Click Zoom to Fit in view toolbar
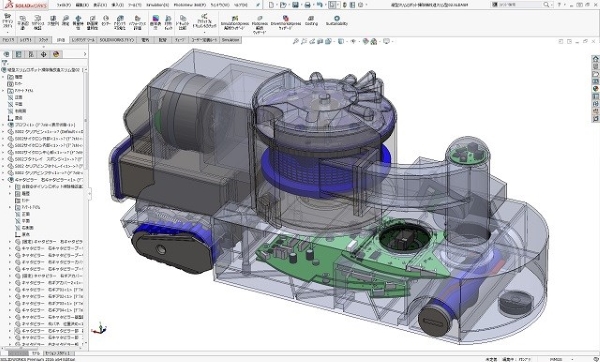 (x=296, y=41)
